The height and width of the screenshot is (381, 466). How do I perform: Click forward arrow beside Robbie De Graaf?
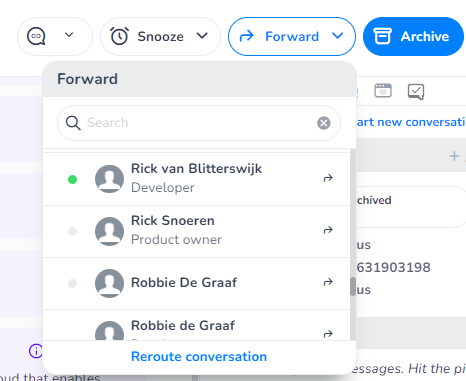328,282
